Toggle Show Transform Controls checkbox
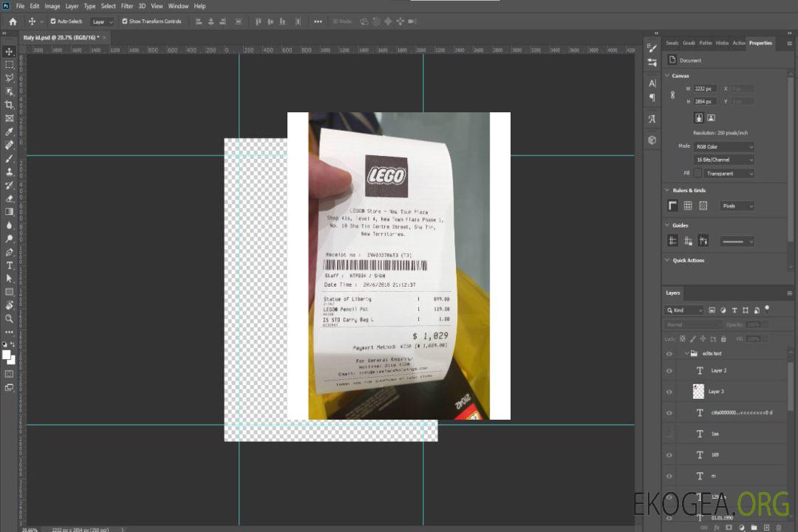 click(125, 21)
